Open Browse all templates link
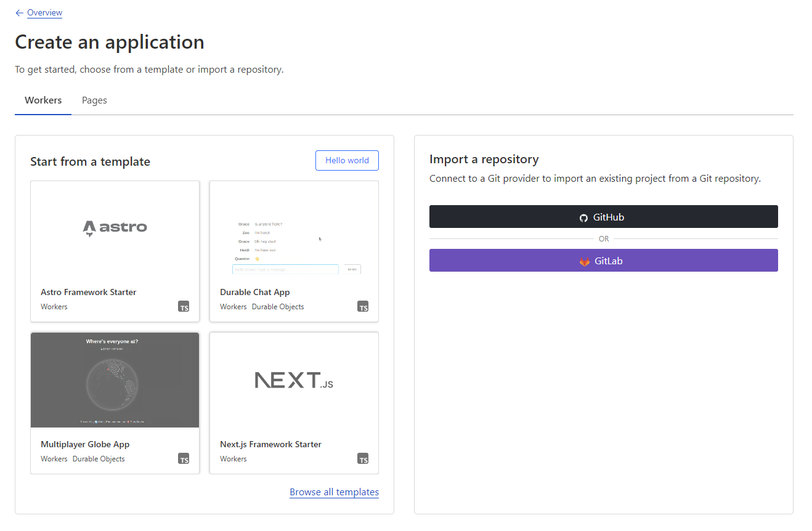Screen dimensions: 812x531 [334, 492]
